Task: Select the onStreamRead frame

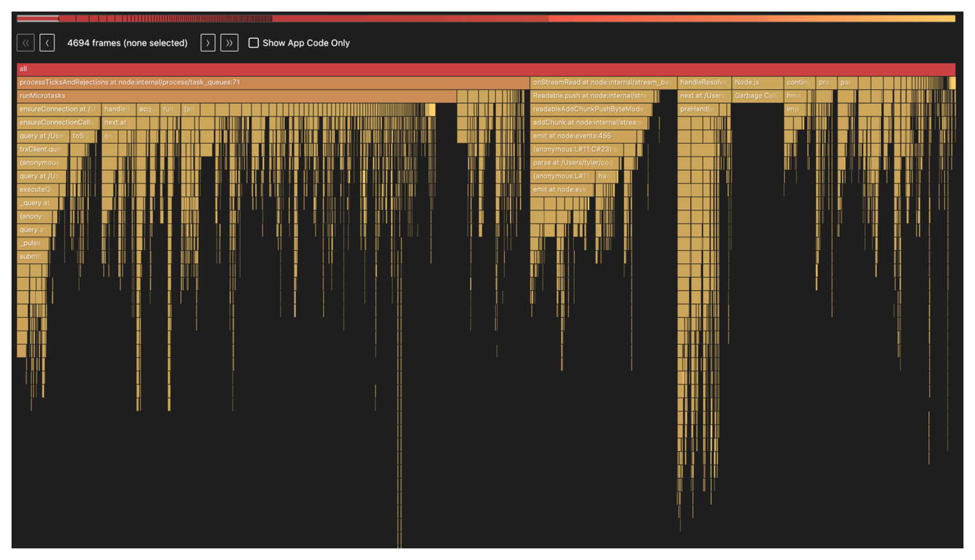Action: tap(601, 83)
